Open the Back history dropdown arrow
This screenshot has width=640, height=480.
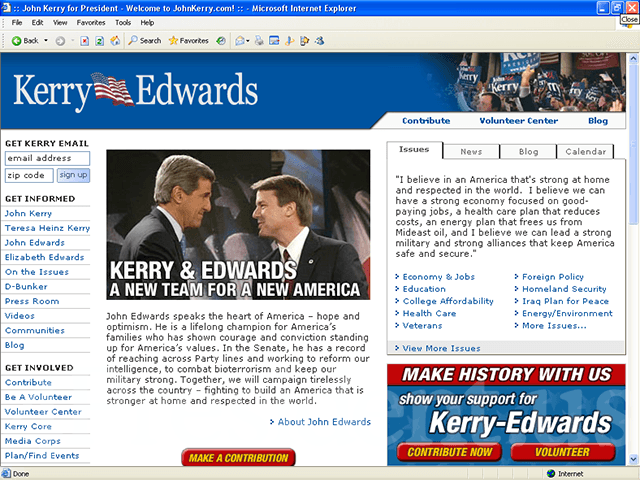[46, 41]
